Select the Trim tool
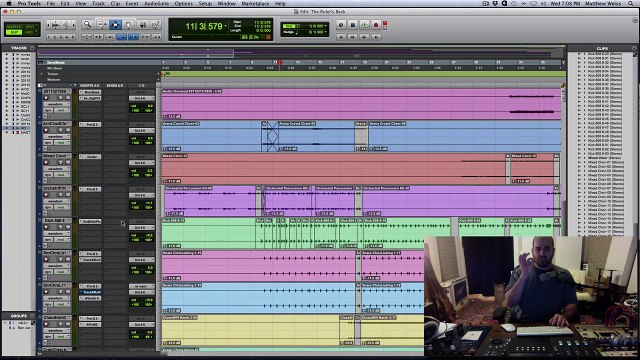Screen dimensions: 640x360 pos(102,25)
